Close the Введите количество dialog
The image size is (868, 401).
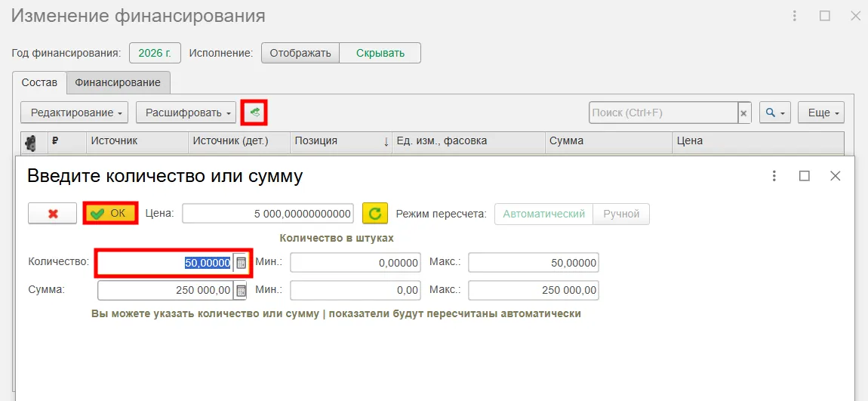coord(836,176)
